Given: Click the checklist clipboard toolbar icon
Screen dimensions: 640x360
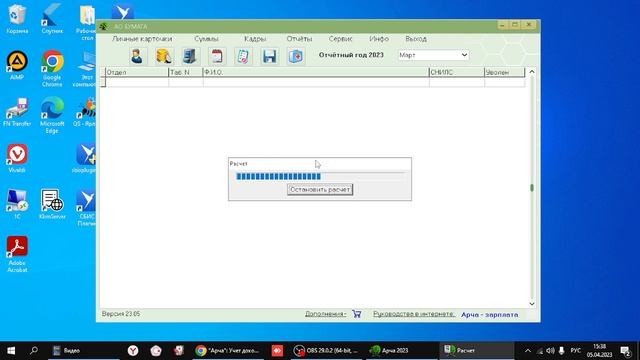Looking at the screenshot, I should (x=243, y=56).
